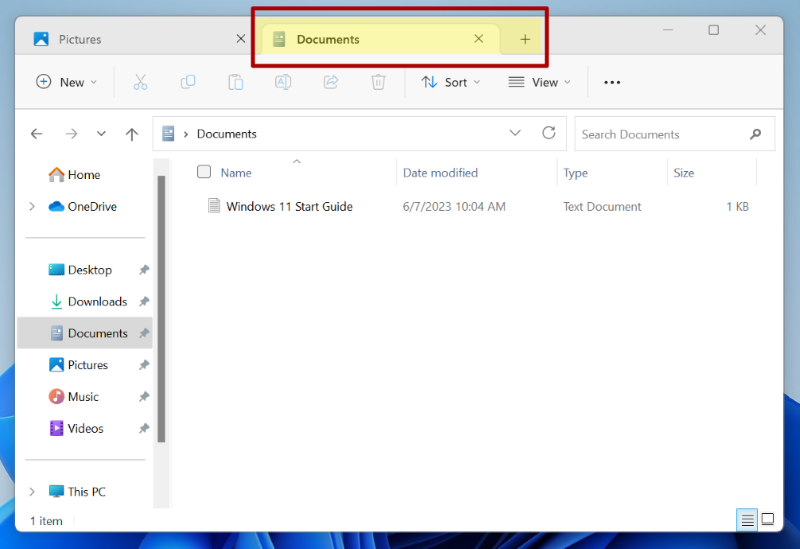Click the search magnifier icon
The image size is (800, 549).
coord(755,134)
